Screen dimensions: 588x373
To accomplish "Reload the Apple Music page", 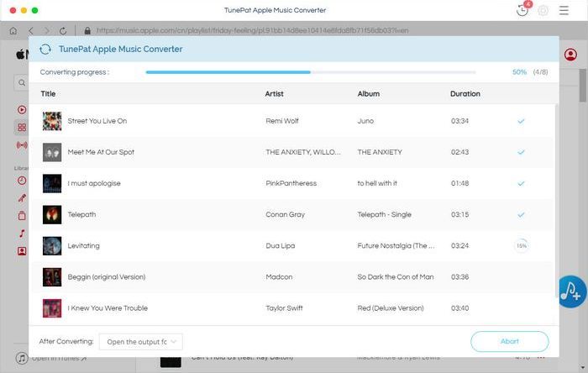I will [63, 31].
